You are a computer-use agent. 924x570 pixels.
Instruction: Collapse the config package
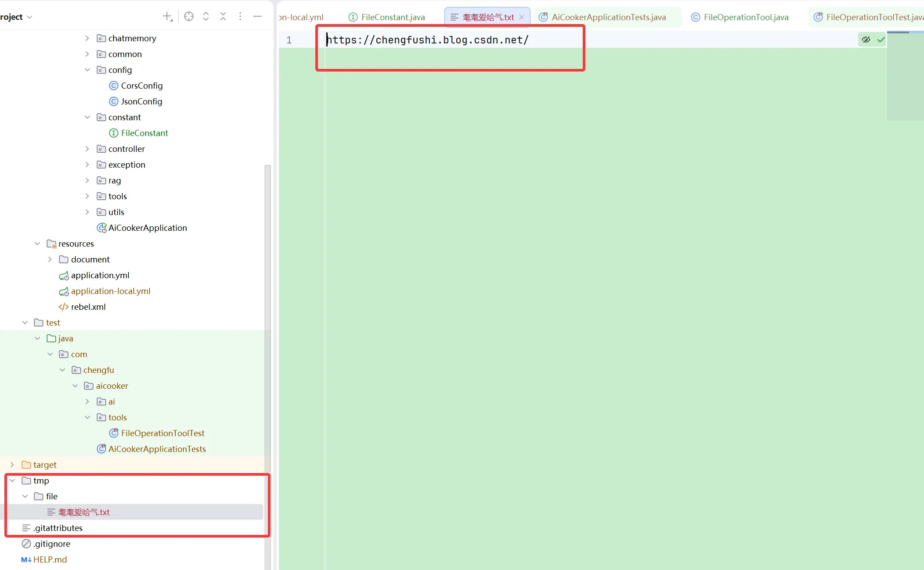[x=87, y=70]
